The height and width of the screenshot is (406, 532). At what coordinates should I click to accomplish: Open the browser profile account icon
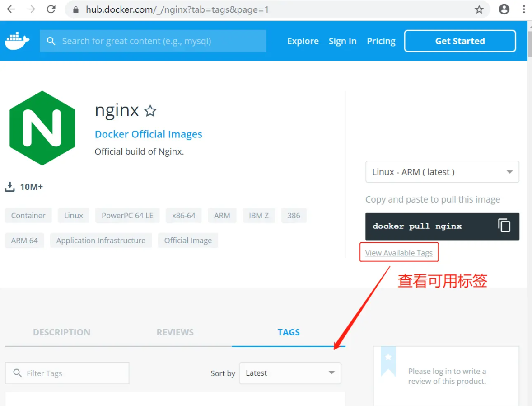point(504,9)
